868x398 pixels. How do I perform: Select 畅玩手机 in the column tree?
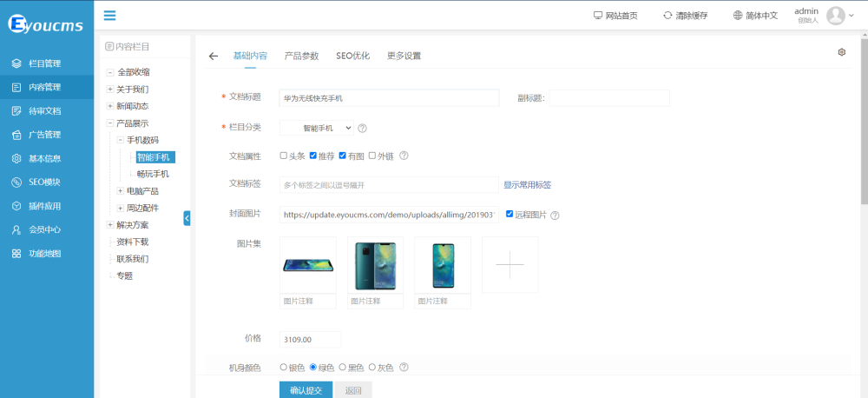[153, 174]
